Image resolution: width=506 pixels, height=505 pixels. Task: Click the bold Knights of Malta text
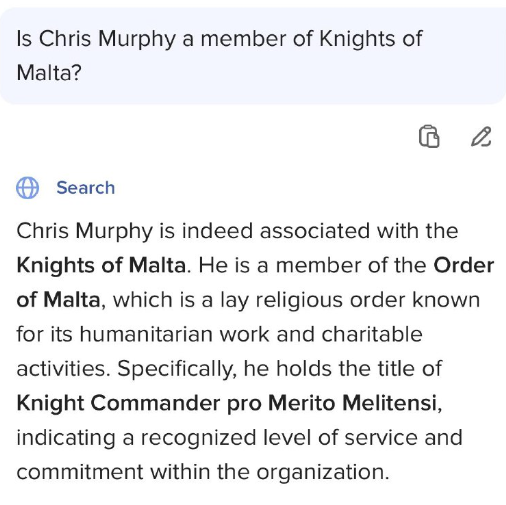tap(101, 265)
